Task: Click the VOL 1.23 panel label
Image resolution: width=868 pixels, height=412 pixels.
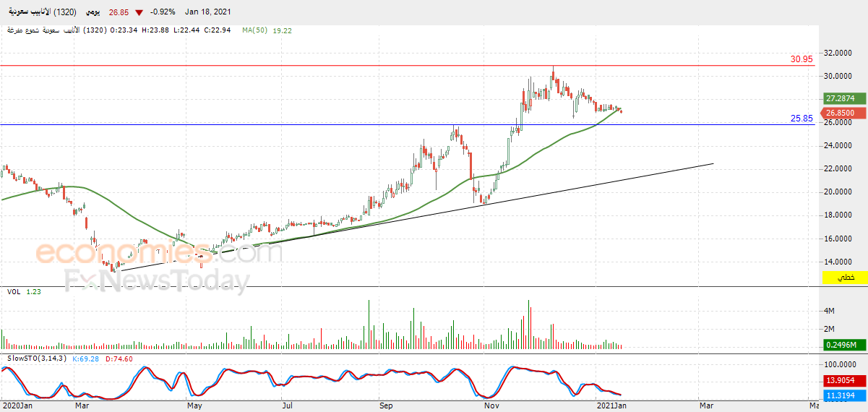Action: click(x=23, y=291)
